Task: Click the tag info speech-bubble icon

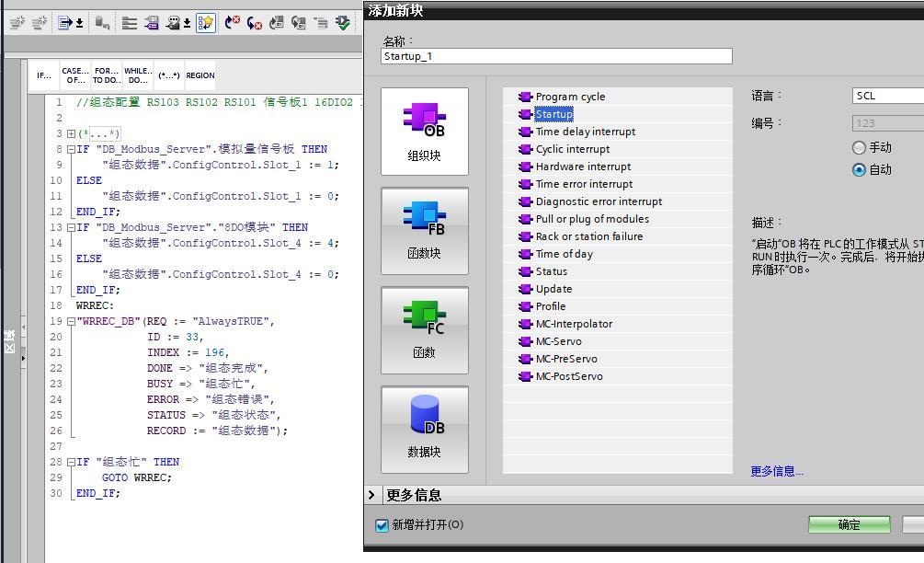Action: [x=173, y=23]
